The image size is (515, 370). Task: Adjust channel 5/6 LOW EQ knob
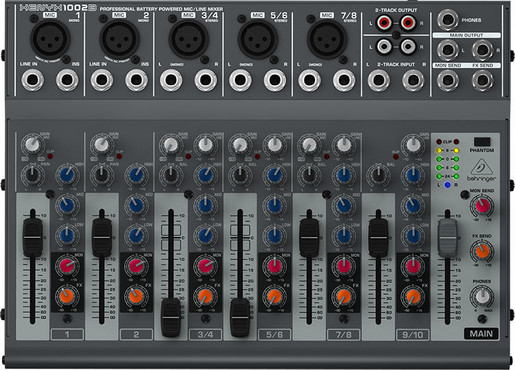(x=275, y=235)
